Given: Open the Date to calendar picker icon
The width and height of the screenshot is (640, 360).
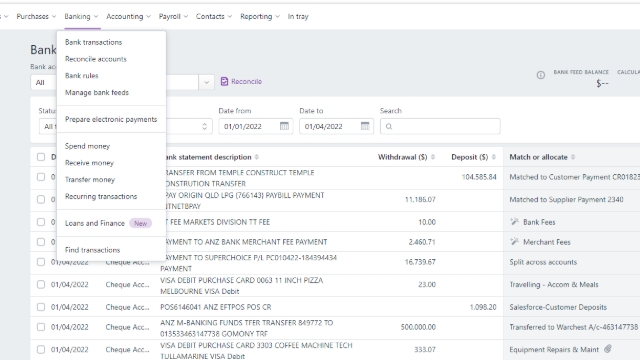Looking at the screenshot, I should 365,126.
